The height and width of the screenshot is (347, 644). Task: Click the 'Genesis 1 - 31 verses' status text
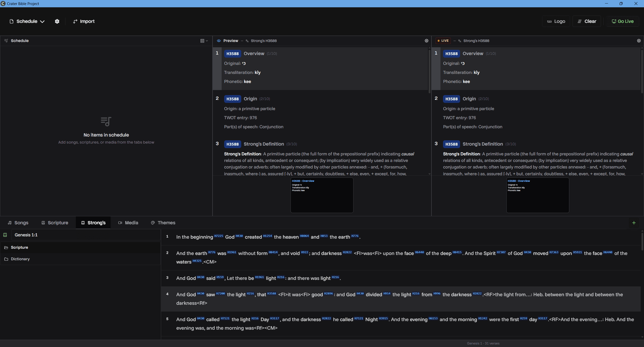(x=483, y=343)
